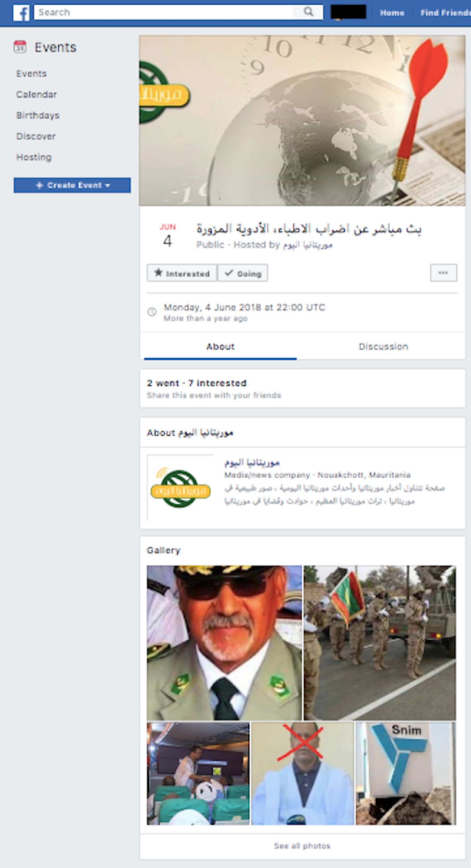Image resolution: width=471 pixels, height=868 pixels.
Task: Select the About tab
Action: 220,346
